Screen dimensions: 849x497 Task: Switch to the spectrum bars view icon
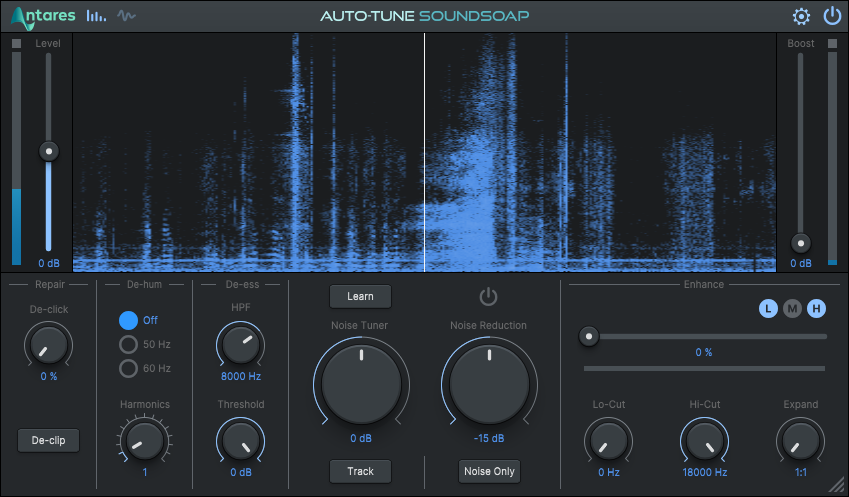click(96, 16)
